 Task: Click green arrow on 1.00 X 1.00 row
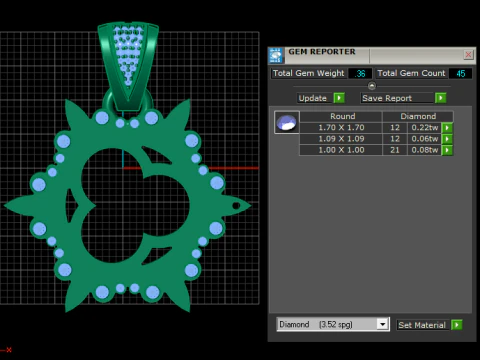coord(447,150)
